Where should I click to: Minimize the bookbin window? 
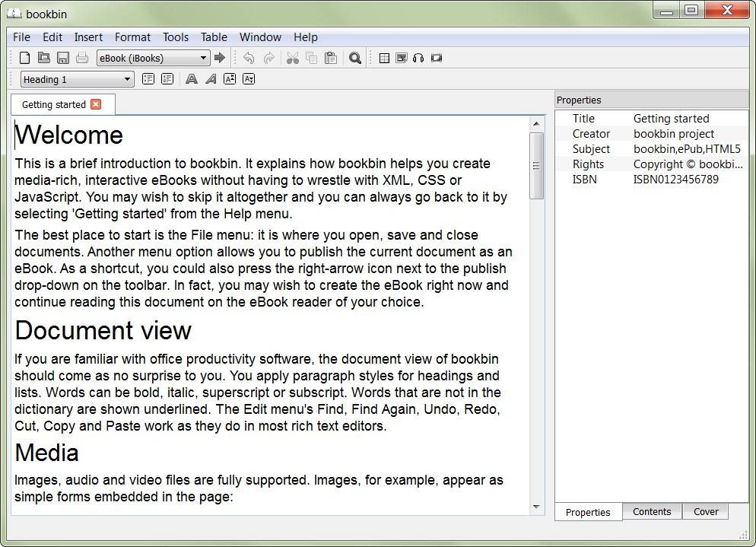(x=667, y=10)
